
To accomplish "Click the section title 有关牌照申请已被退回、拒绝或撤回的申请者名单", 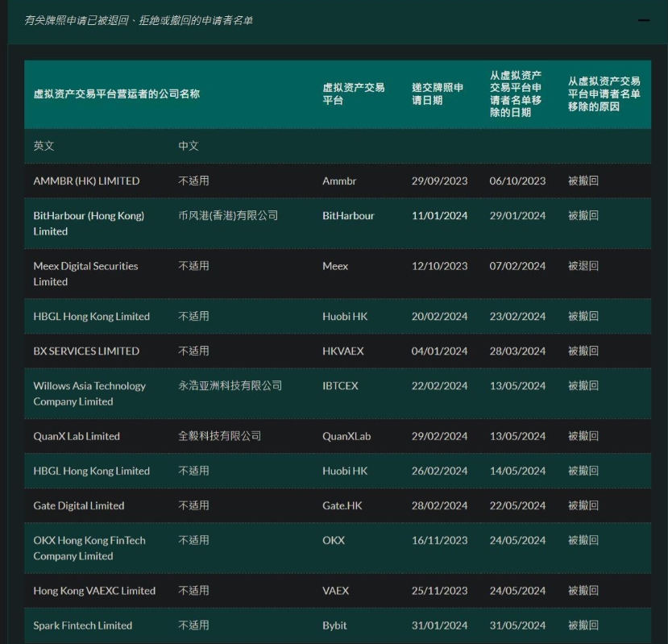I will (x=139, y=20).
